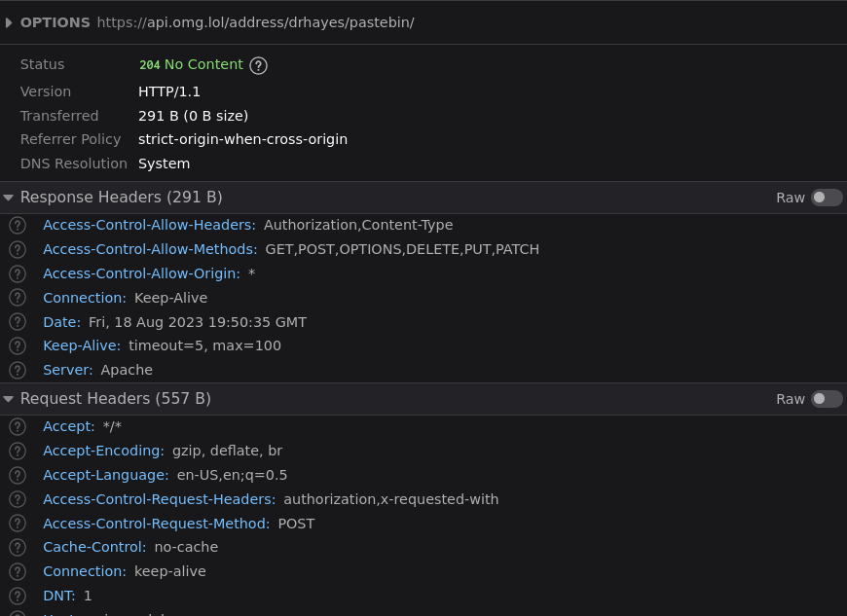The height and width of the screenshot is (616, 847).
Task: Enable Raw toggle for Response Headers
Action: 827,198
